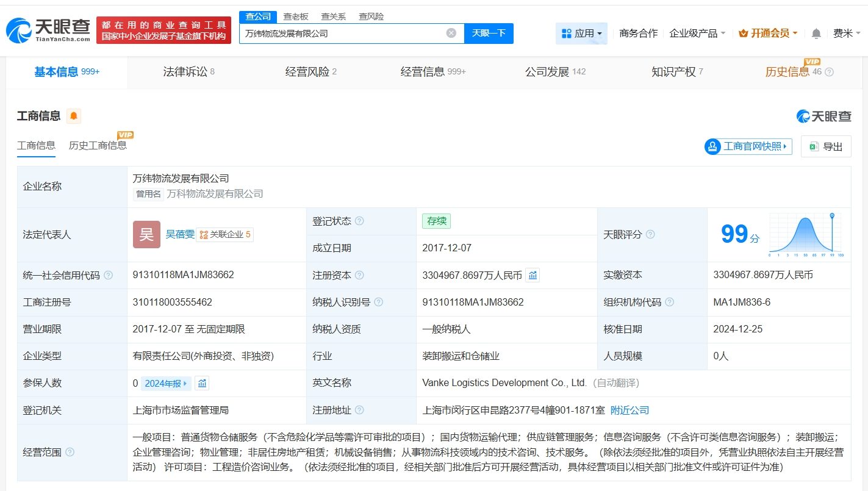Image resolution: width=868 pixels, height=491 pixels.
Task: Click chart icon next to 2024年报
Action: [202, 383]
